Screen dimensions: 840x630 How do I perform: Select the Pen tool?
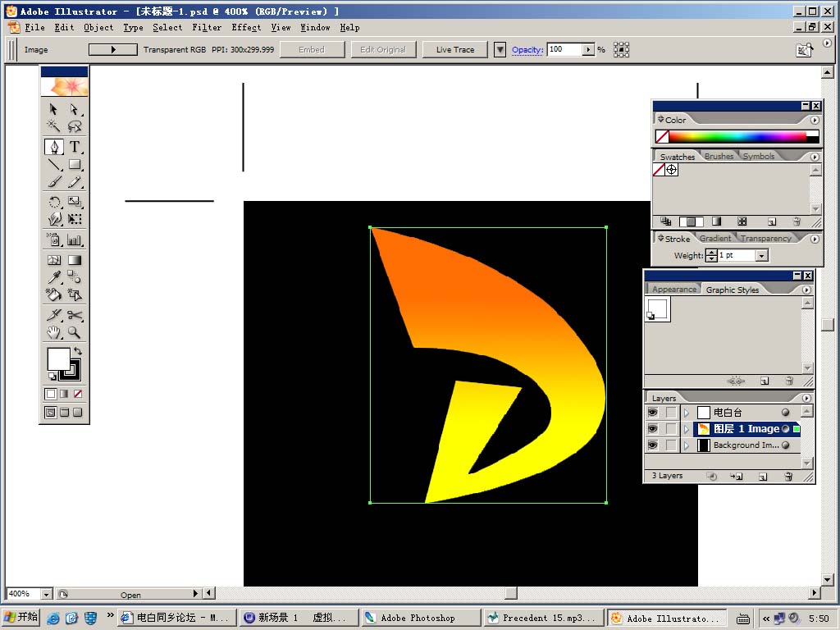[x=54, y=147]
